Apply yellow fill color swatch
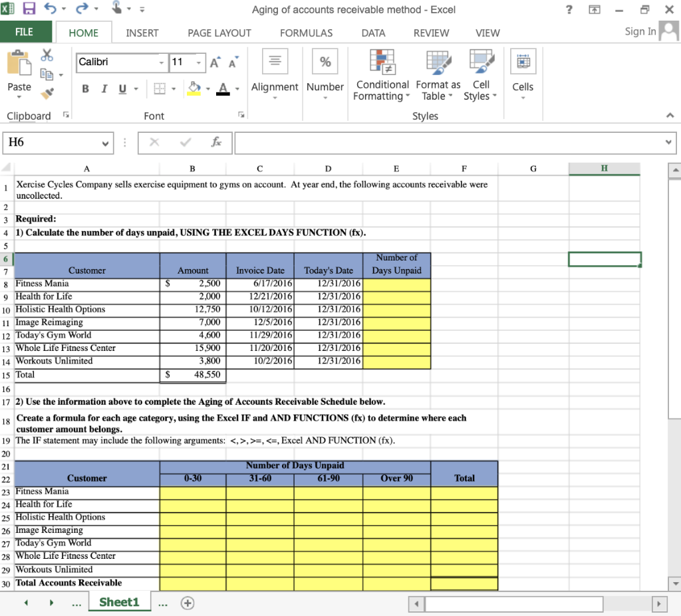This screenshot has width=681, height=616. coord(194,88)
